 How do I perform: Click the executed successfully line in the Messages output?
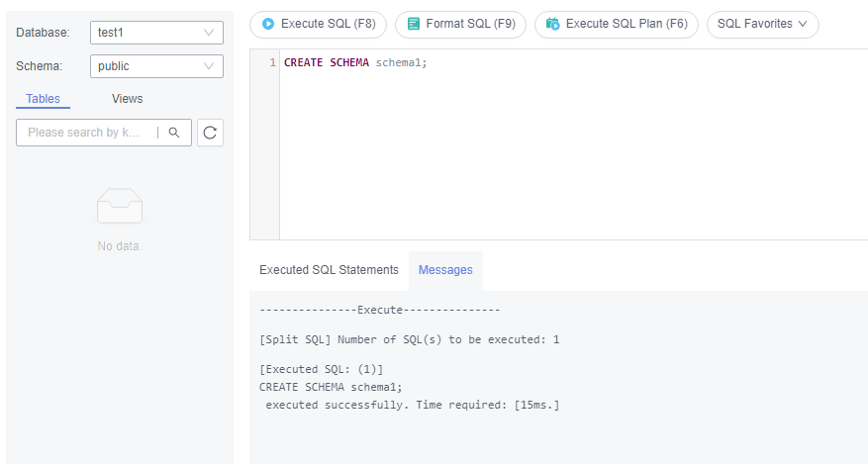click(x=413, y=405)
